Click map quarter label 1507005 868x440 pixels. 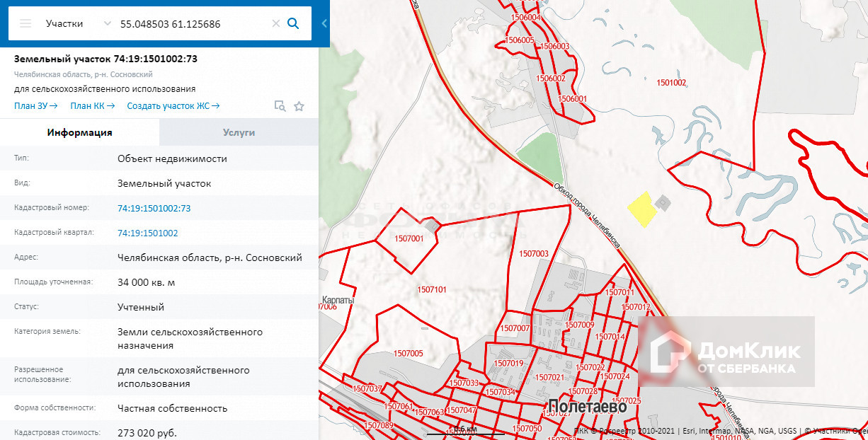409,353
